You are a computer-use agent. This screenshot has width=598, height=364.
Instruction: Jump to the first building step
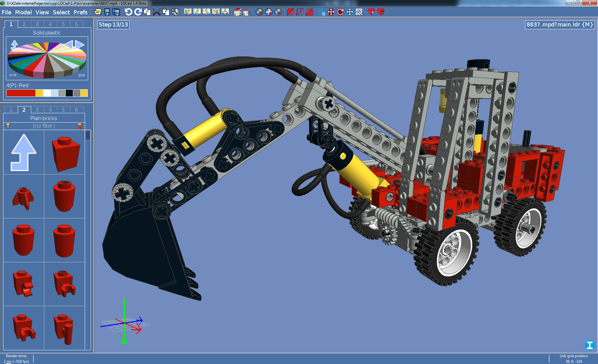[x=187, y=12]
